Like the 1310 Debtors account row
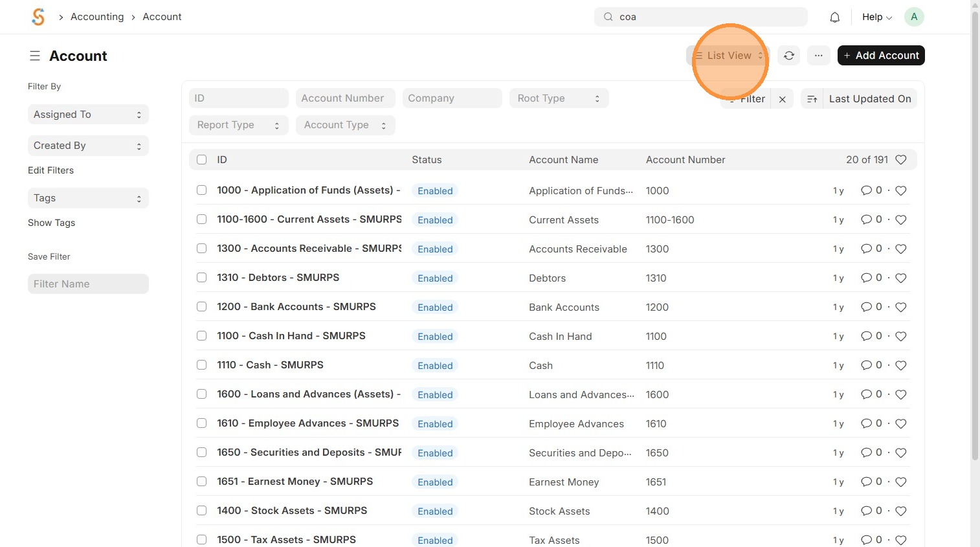This screenshot has height=547, width=980. 900,278
